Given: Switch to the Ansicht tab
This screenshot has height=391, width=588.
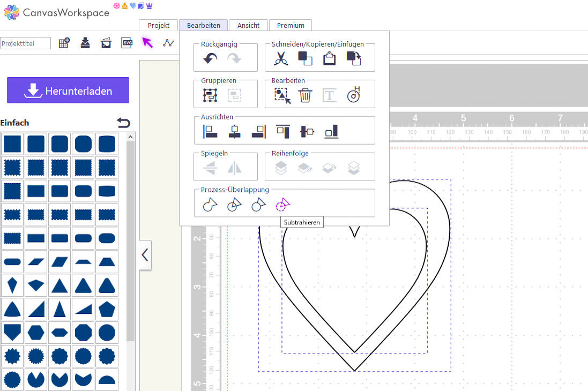Looking at the screenshot, I should (248, 25).
